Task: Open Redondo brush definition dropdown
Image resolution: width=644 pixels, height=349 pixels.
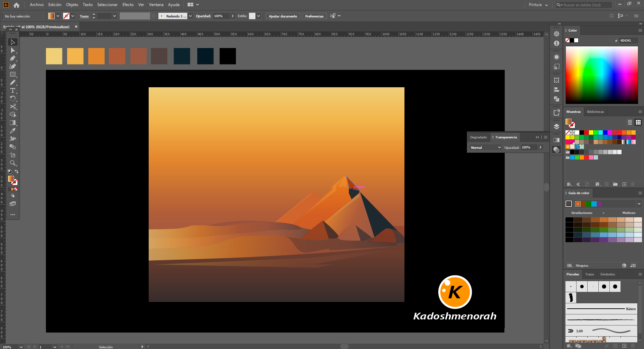Action: coord(191,16)
